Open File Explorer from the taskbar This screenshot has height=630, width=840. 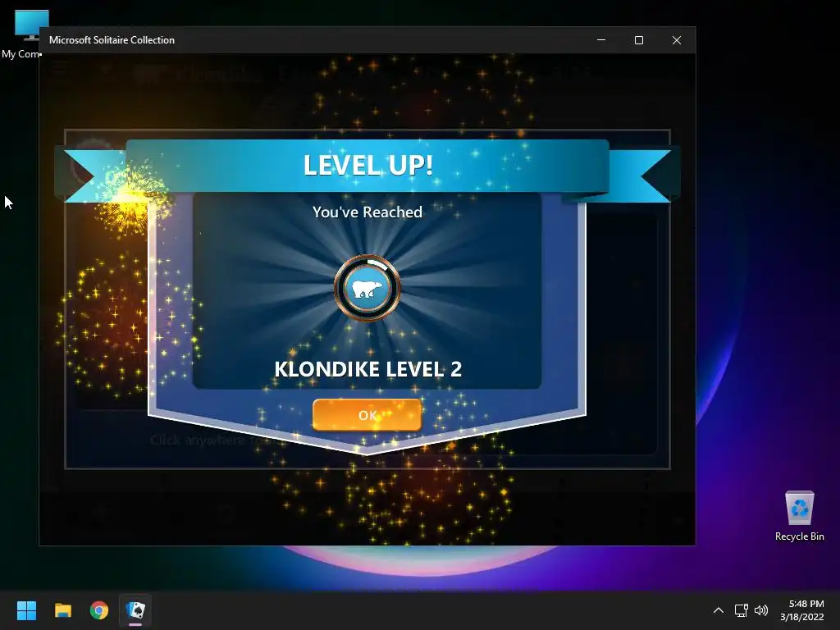click(63, 610)
